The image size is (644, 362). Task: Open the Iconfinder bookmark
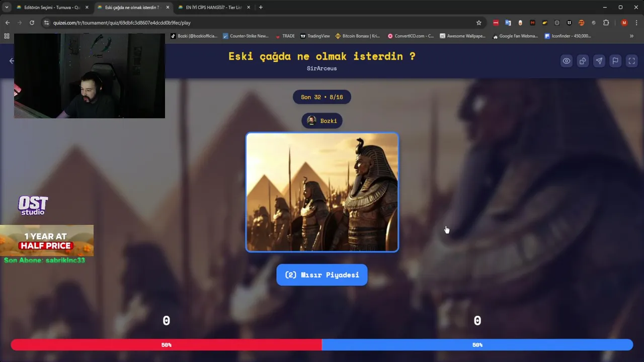coord(568,36)
